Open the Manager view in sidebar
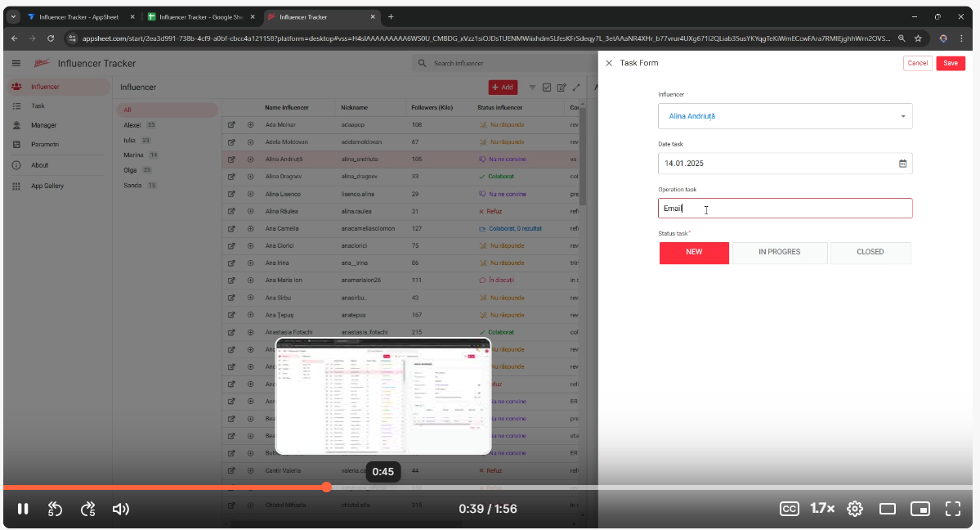This screenshot has height=530, width=980. tap(57, 125)
